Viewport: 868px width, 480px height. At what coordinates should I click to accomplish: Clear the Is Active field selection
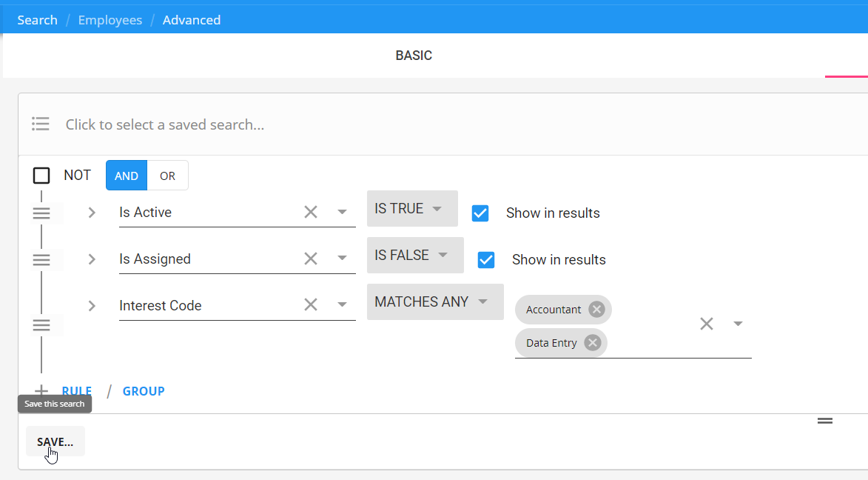311,213
